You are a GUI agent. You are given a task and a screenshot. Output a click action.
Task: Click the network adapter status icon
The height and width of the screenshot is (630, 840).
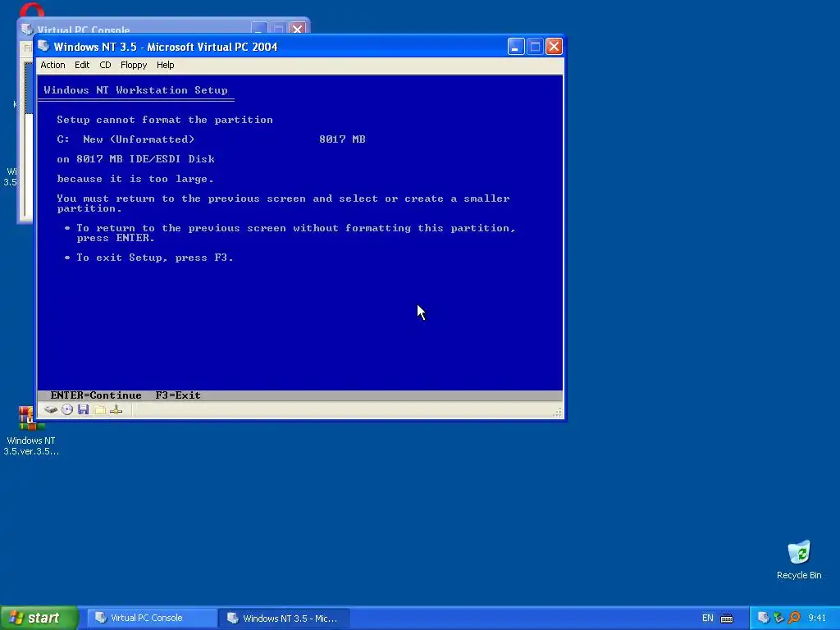tap(116, 410)
